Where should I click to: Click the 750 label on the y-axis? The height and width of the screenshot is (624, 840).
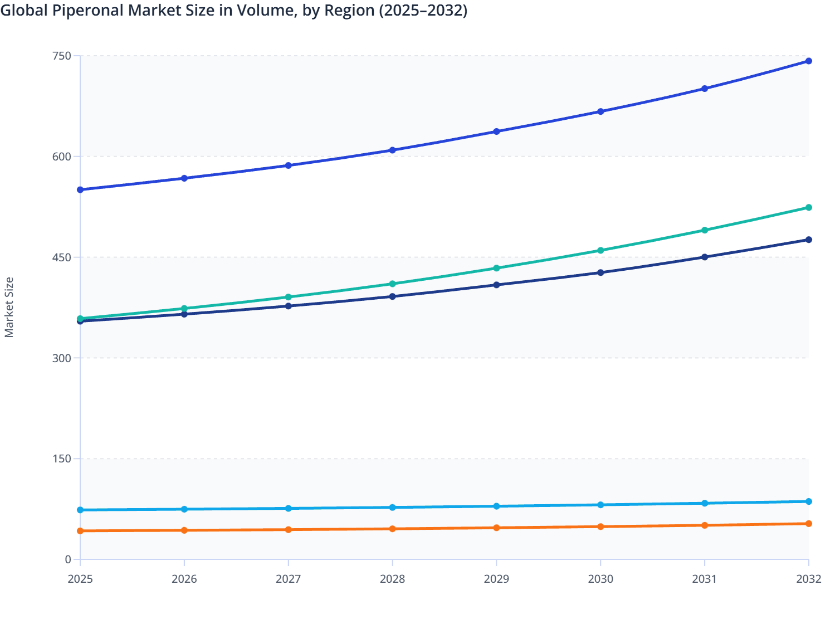(x=63, y=56)
